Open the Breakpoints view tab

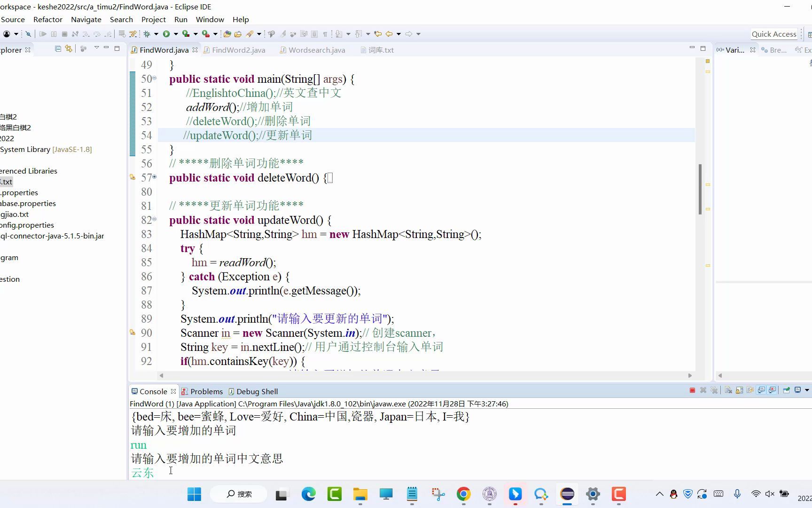(x=774, y=50)
